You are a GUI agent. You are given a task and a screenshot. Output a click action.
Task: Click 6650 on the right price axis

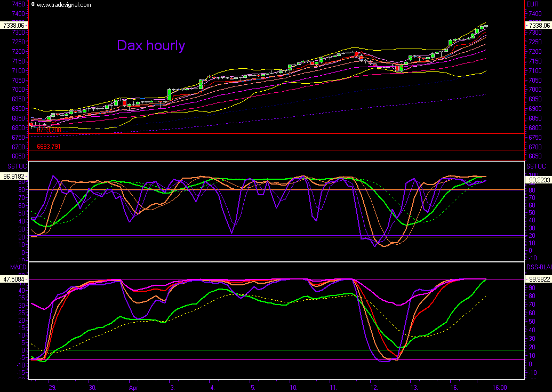[535, 156]
